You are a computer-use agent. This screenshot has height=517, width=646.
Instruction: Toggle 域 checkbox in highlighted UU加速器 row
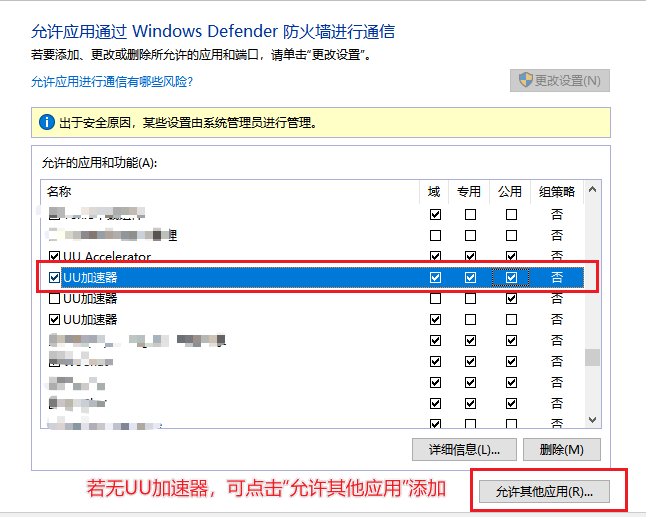(x=435, y=277)
